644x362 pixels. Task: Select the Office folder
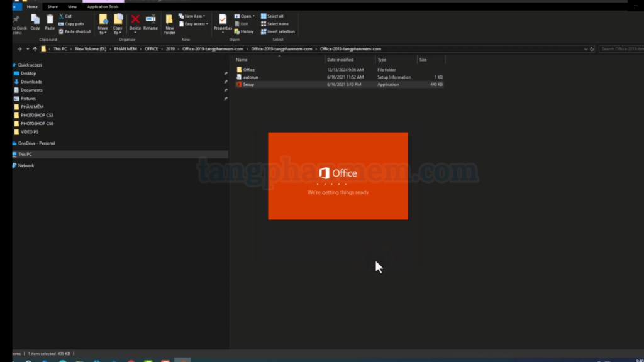point(339,70)
